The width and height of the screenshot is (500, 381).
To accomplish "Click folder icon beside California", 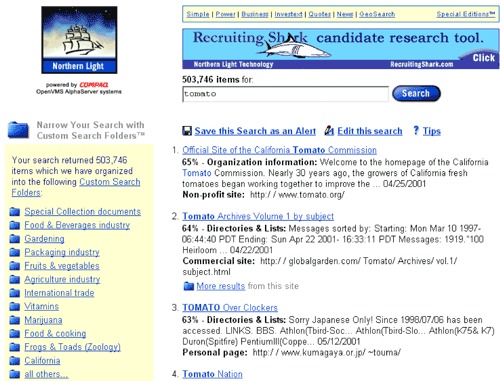I will pos(15,361).
